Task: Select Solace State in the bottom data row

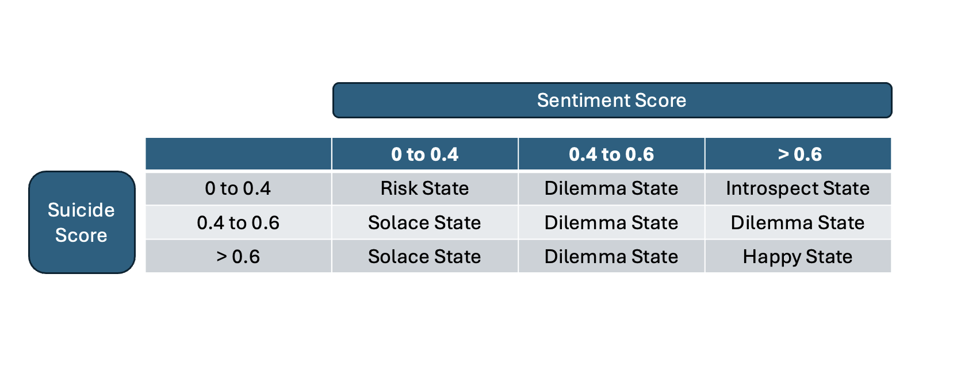Action: (425, 257)
